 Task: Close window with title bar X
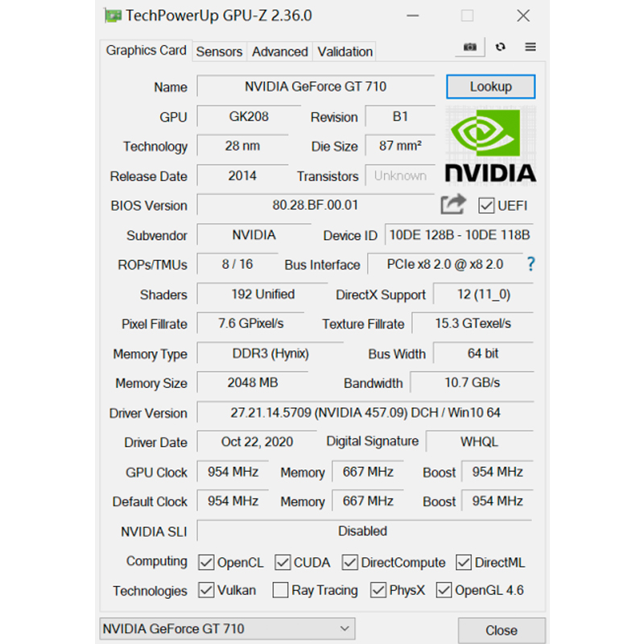(522, 16)
